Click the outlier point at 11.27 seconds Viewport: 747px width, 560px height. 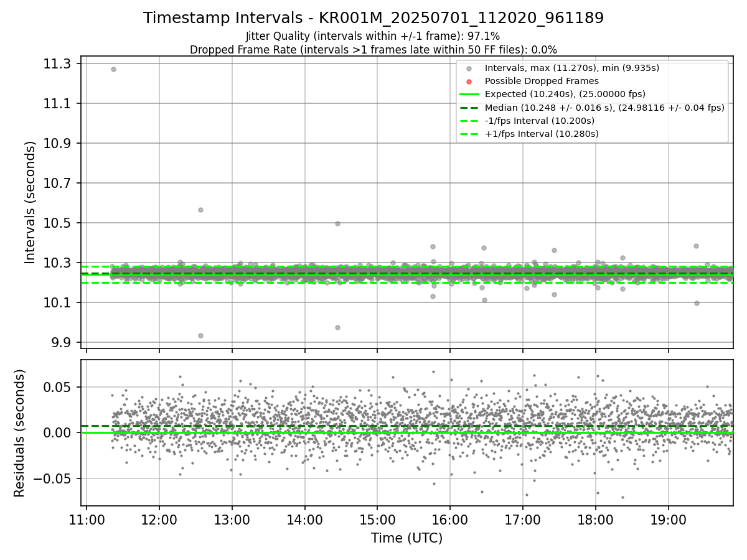[x=113, y=69]
